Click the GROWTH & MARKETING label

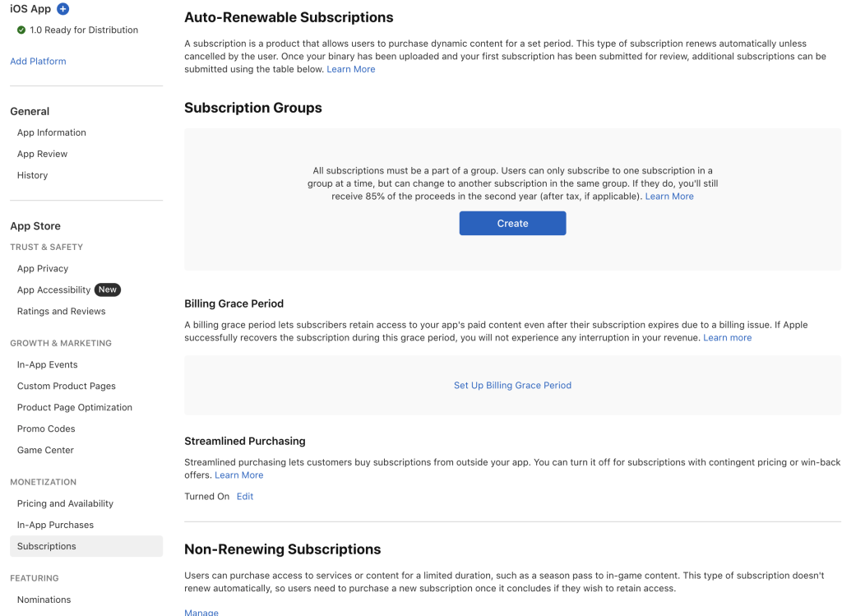(61, 343)
